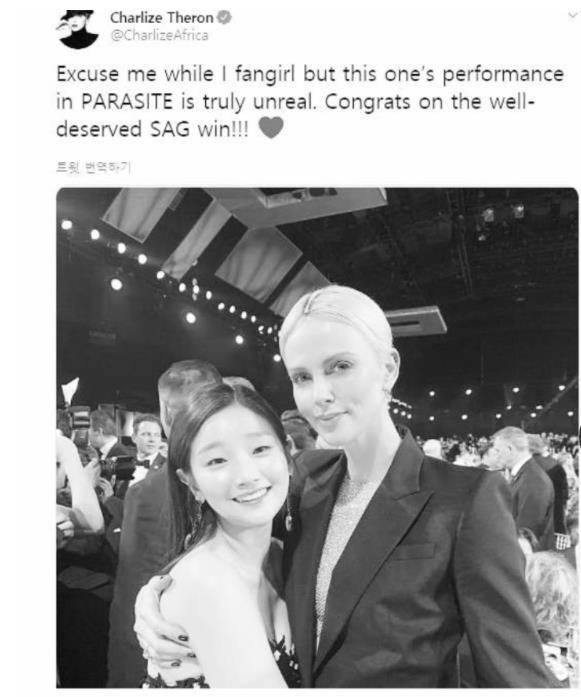Click the Korean translate tweet link
This screenshot has width=581, height=697.
pyautogui.click(x=93, y=168)
